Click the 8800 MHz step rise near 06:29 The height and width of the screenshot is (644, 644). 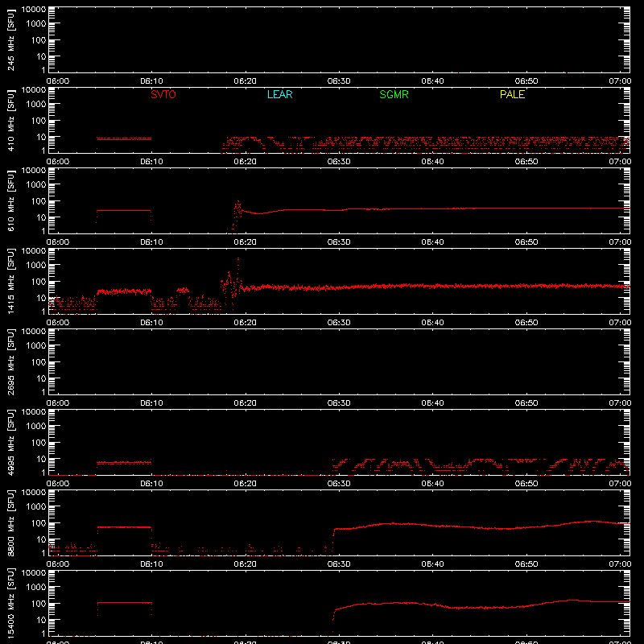click(x=333, y=538)
